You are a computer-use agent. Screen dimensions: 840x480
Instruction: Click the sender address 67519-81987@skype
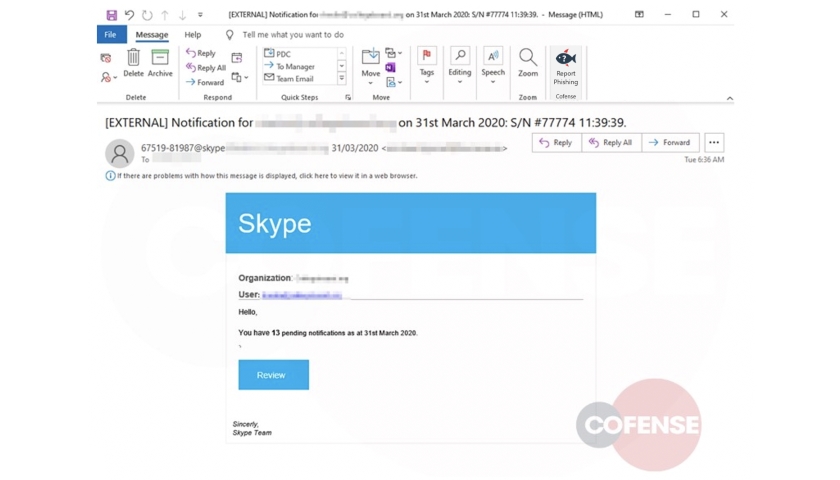click(x=183, y=148)
